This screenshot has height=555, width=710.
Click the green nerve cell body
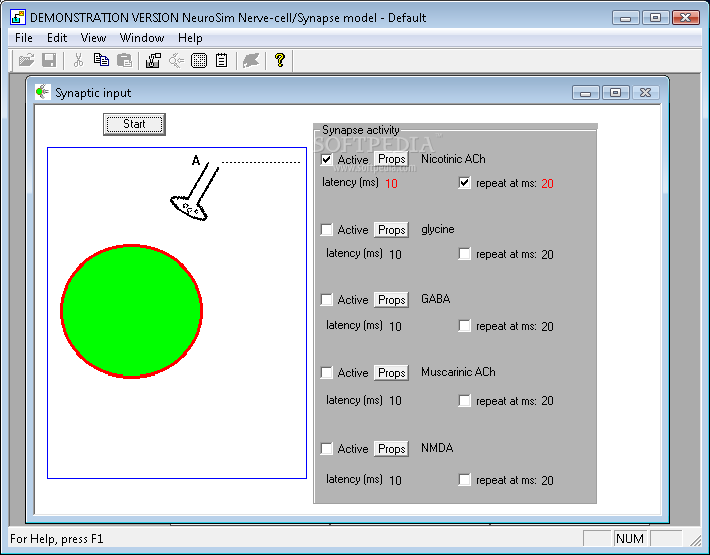tap(131, 311)
